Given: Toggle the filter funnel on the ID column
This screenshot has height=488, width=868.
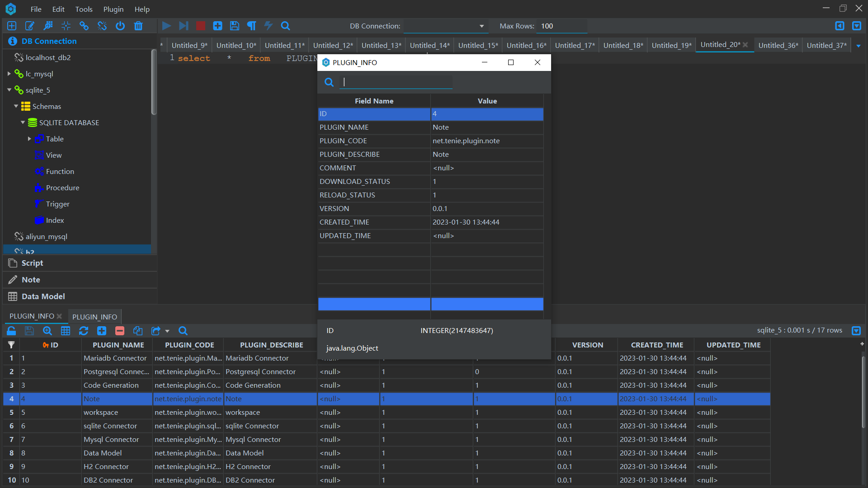Looking at the screenshot, I should point(11,344).
